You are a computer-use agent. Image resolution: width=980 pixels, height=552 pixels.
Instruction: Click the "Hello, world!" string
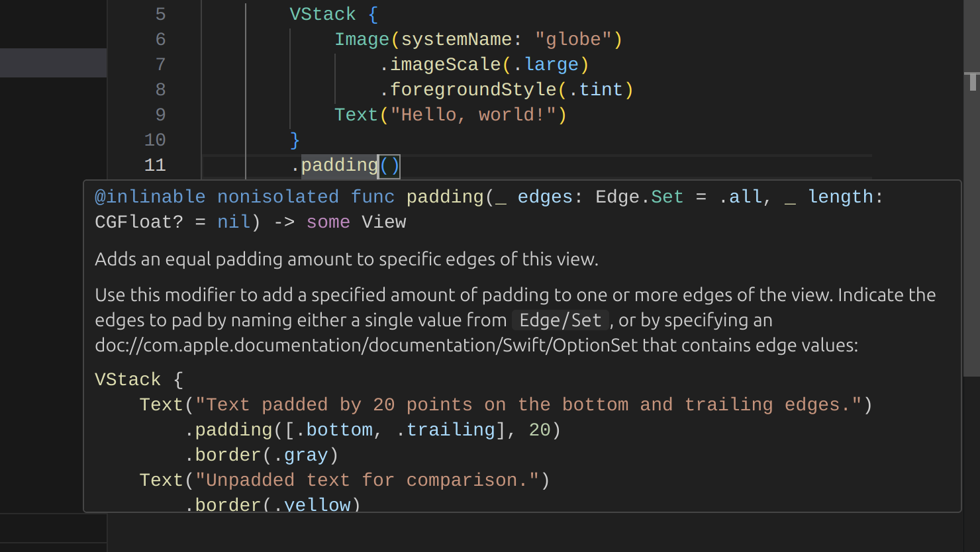(x=473, y=115)
